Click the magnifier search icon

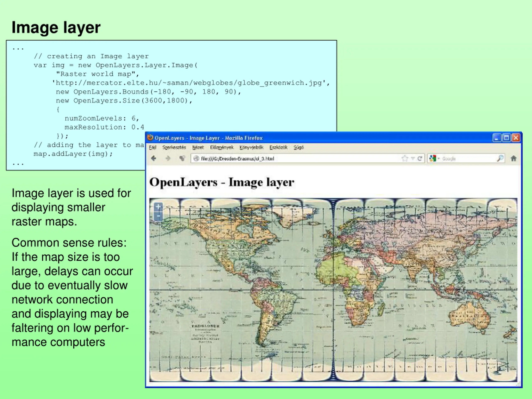[500, 158]
